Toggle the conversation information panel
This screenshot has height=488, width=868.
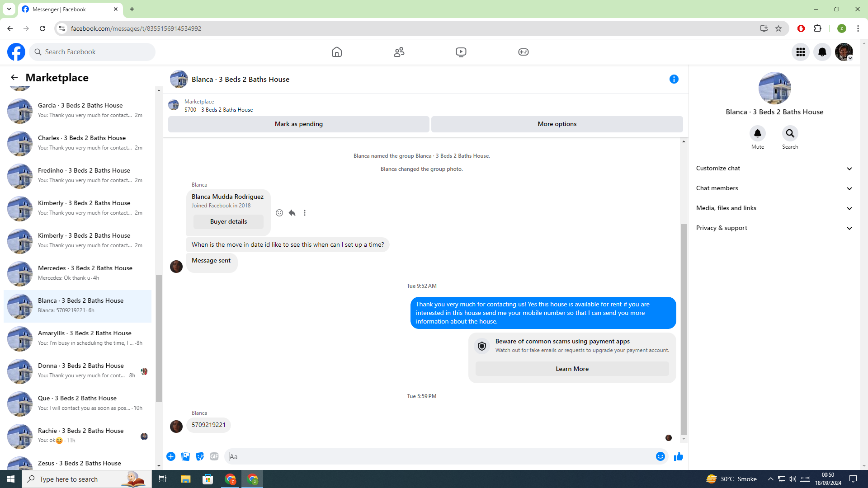pyautogui.click(x=674, y=79)
